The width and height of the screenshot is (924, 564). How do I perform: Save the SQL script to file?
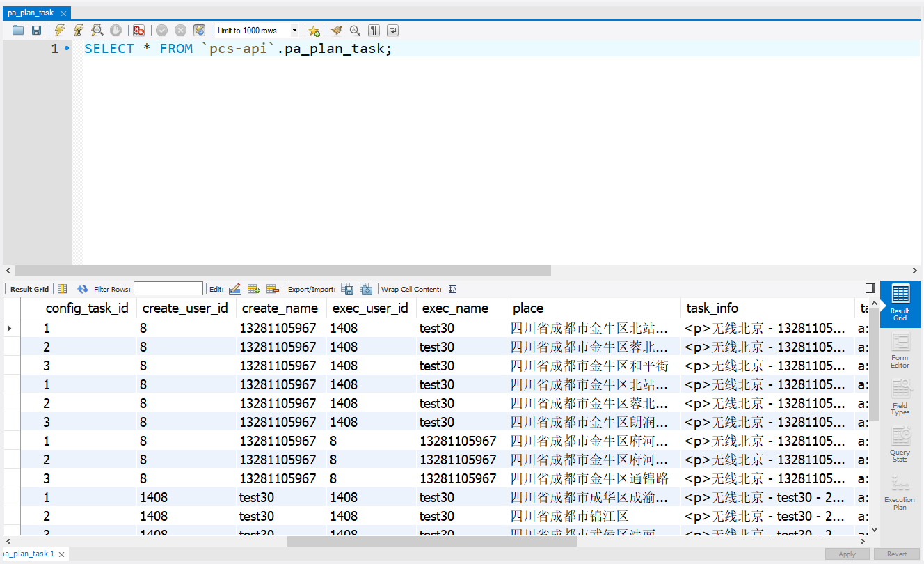pyautogui.click(x=36, y=31)
